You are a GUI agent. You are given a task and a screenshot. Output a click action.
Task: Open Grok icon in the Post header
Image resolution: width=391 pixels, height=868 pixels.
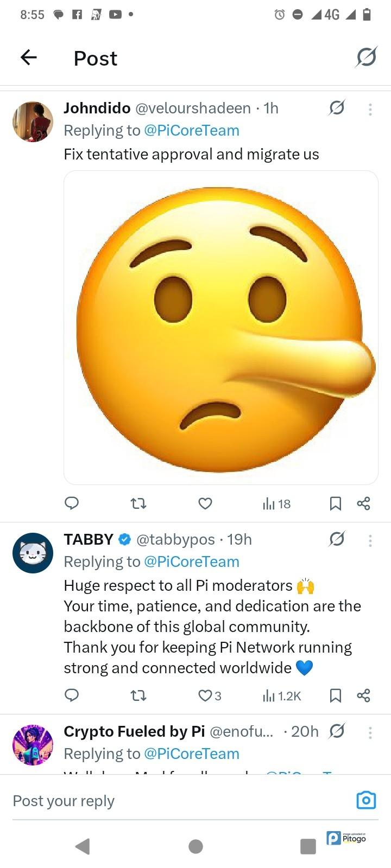tap(367, 57)
